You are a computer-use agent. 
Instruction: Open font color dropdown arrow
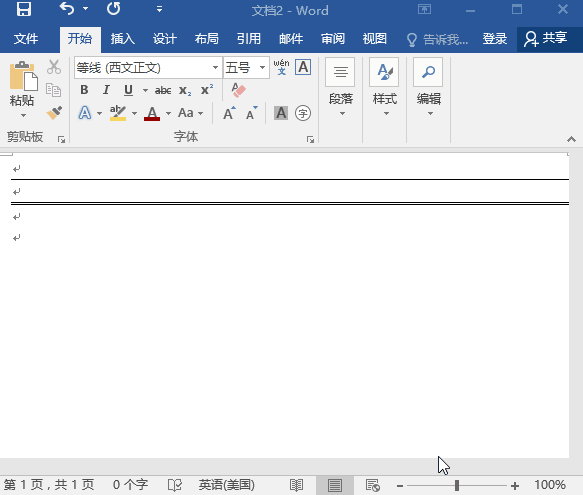click(x=168, y=113)
